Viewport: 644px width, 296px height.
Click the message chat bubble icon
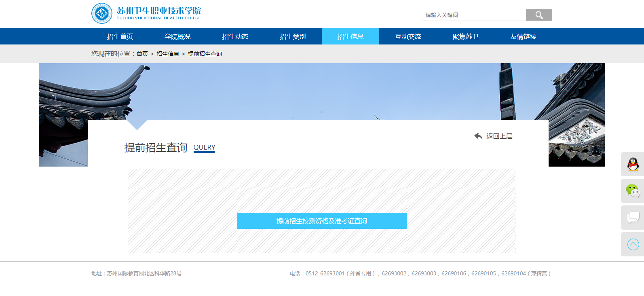633,218
